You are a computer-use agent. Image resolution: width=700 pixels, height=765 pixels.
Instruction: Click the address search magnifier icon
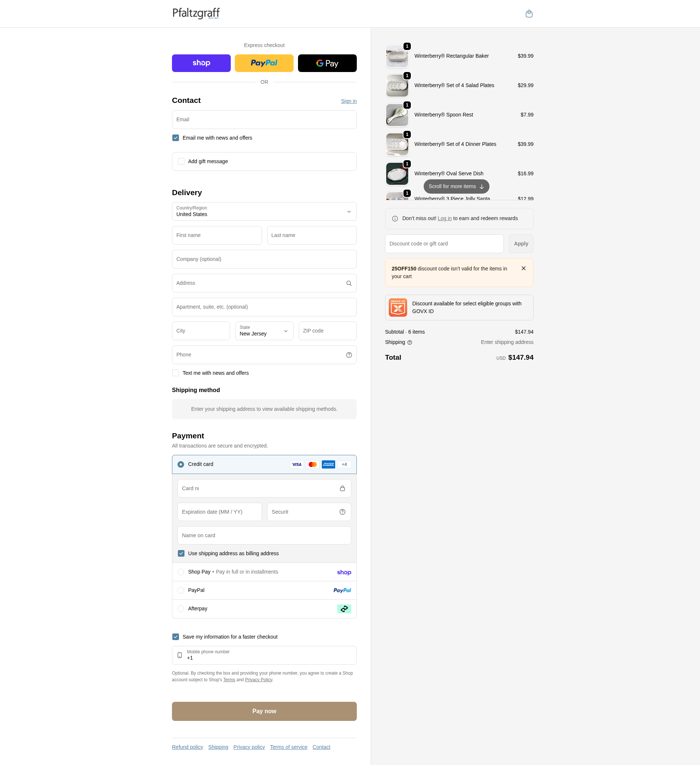coord(349,283)
